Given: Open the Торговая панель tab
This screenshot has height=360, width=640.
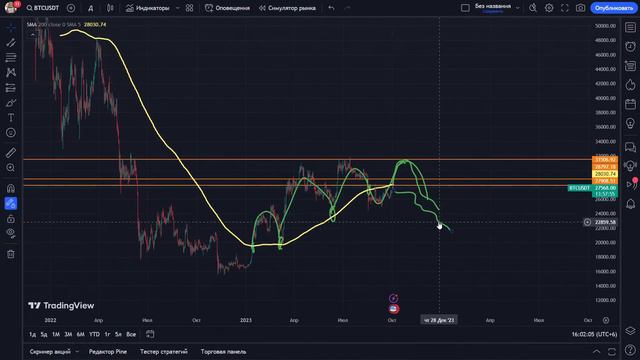Looking at the screenshot, I should (x=223, y=351).
